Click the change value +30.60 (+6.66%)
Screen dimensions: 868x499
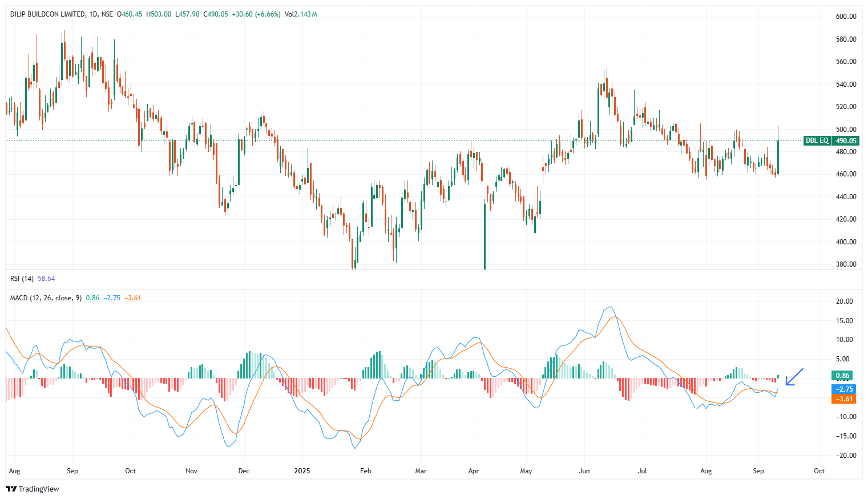(x=256, y=14)
